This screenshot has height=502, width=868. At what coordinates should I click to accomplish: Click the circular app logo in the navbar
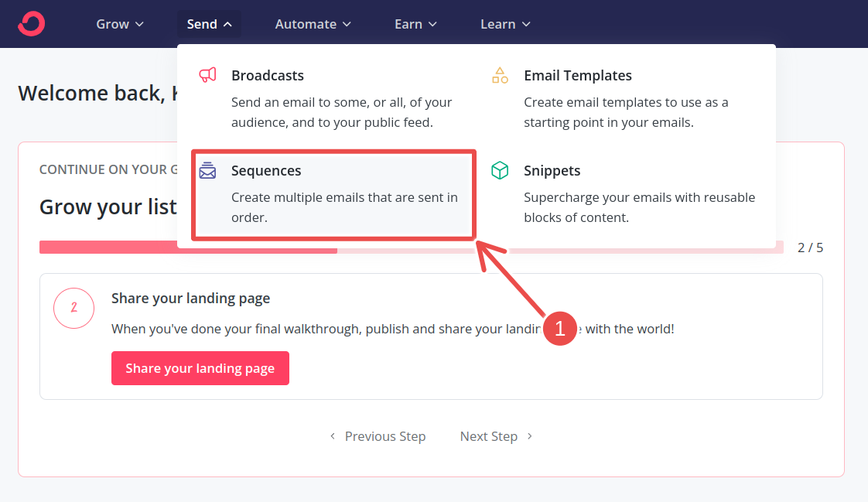point(31,23)
